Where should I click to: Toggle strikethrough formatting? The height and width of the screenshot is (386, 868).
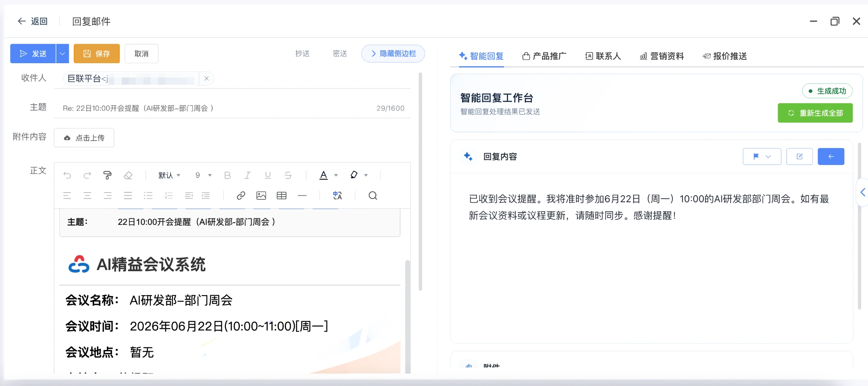pos(288,175)
